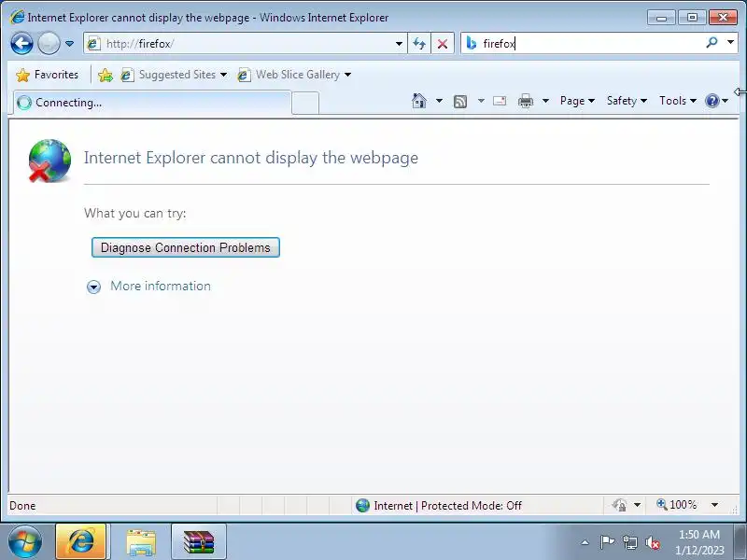Click the Internet Explorer icon in title bar
The width and height of the screenshot is (747, 560).
coord(17,17)
